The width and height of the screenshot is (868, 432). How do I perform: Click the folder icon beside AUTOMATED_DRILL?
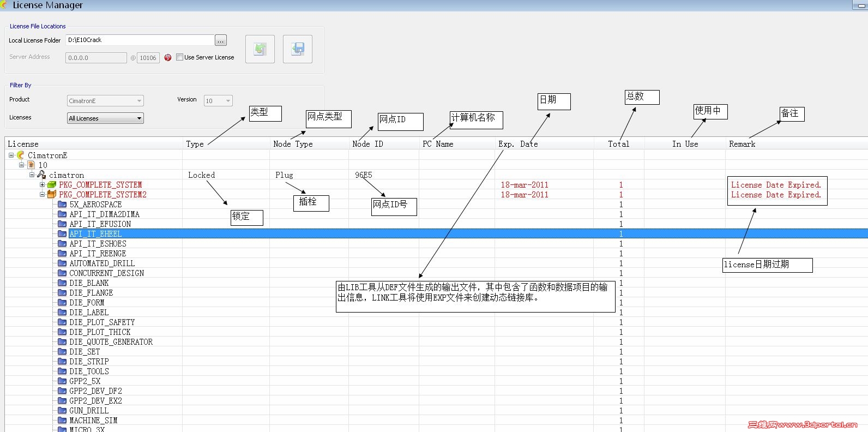(x=62, y=263)
